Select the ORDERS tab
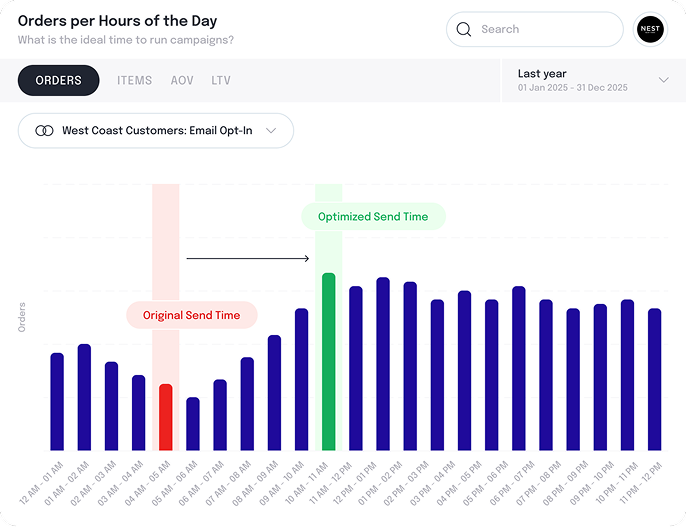The height and width of the screenshot is (527, 686). click(59, 80)
